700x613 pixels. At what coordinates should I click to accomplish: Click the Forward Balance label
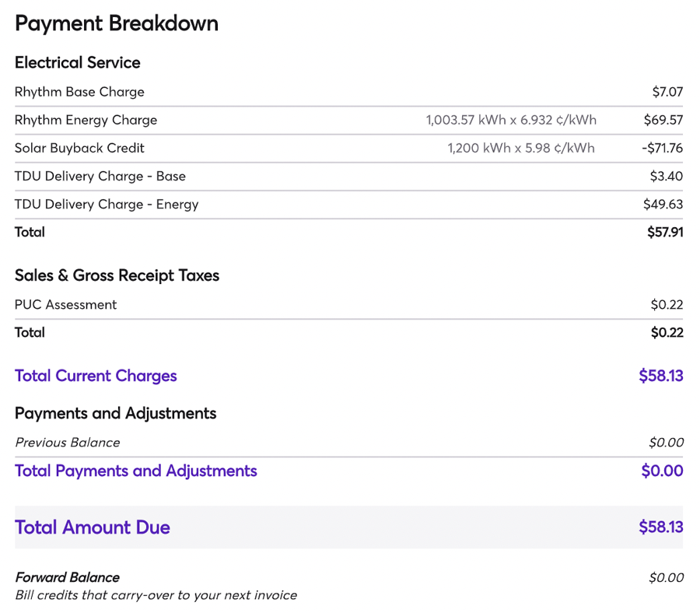(x=66, y=577)
